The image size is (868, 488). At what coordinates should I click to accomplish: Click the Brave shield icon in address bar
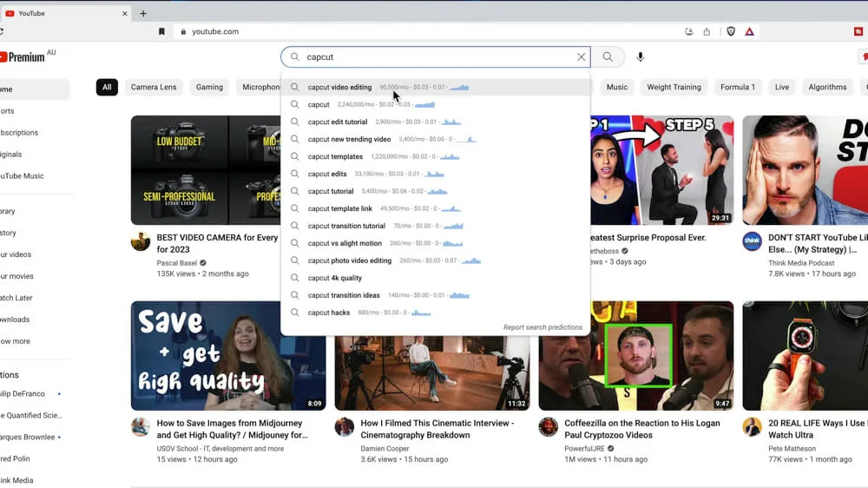pyautogui.click(x=731, y=31)
